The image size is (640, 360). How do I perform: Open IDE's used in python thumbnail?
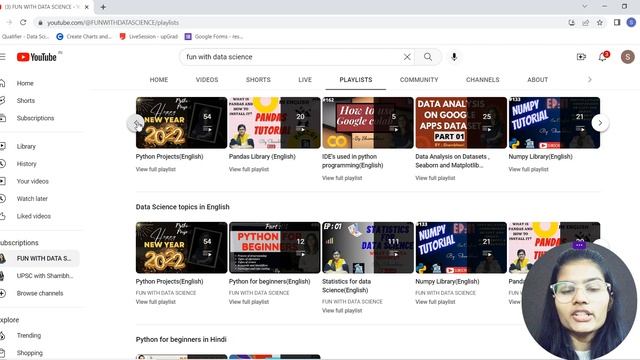point(368,123)
